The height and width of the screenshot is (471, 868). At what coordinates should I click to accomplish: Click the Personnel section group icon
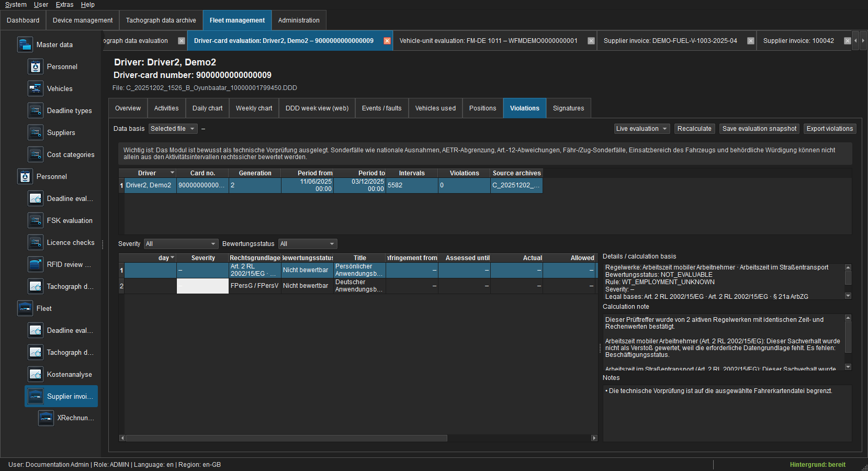25,176
